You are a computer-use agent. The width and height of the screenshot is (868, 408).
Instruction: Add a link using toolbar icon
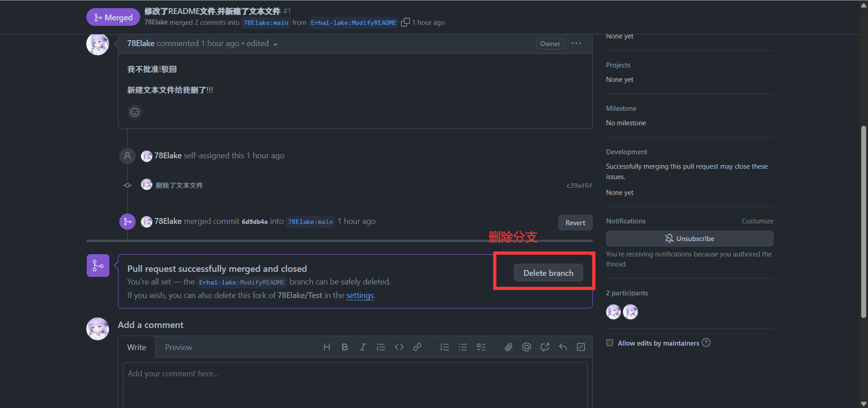417,347
